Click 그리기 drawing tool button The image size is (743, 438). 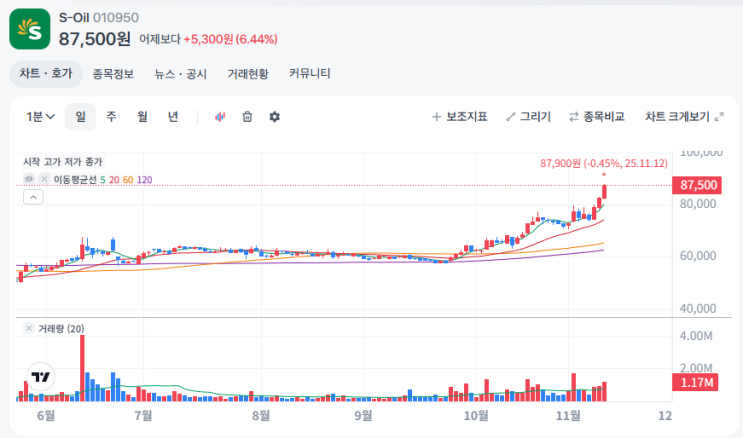528,117
